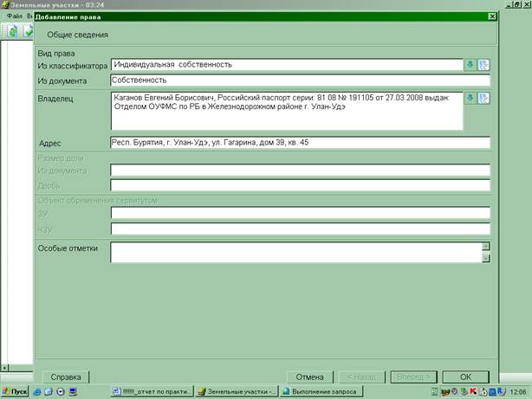Viewport: 532px width, 399px height.
Task: Click scroll up arrow in Особые отметки
Action: click(486, 246)
